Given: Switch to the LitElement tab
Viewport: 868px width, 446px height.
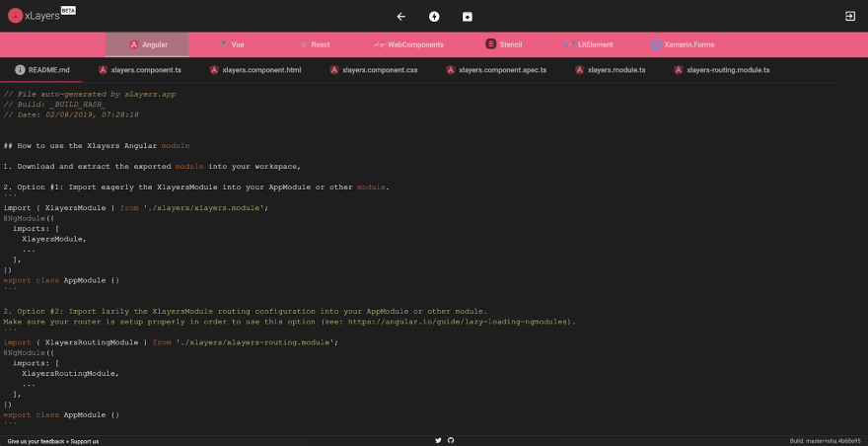Looking at the screenshot, I should pyautogui.click(x=588, y=44).
